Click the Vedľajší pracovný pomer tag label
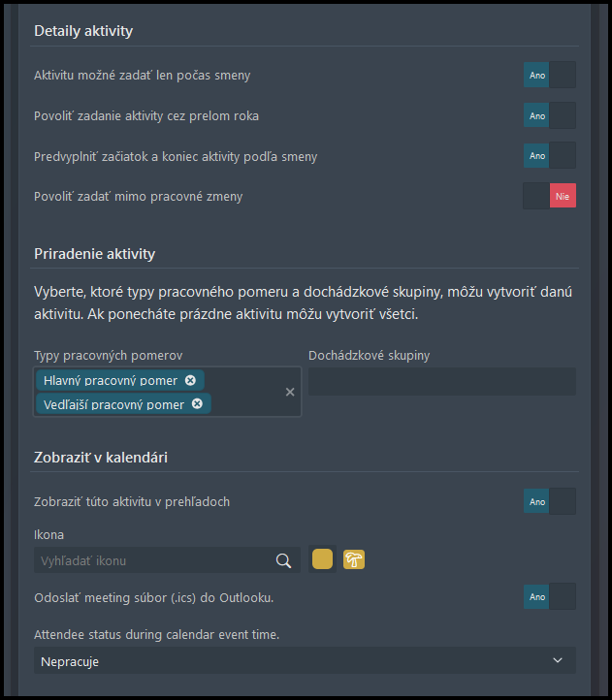This screenshot has width=612, height=700. (113, 404)
